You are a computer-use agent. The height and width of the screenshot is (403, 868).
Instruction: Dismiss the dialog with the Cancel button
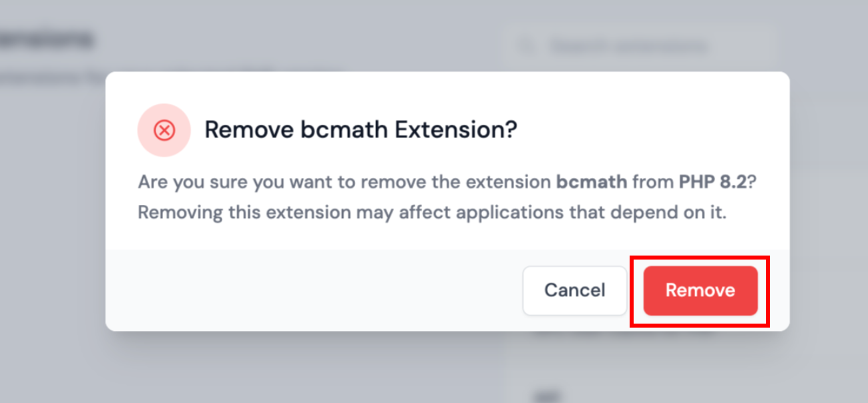point(574,290)
